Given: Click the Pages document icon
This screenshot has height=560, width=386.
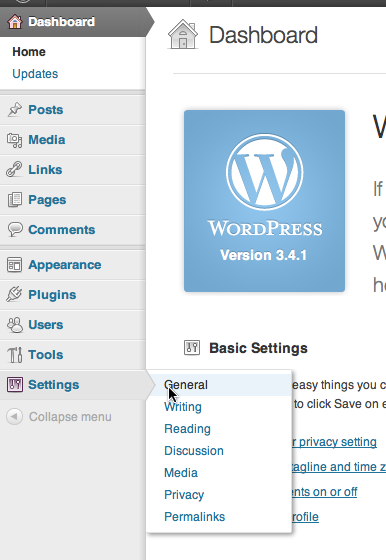Looking at the screenshot, I should (x=15, y=200).
